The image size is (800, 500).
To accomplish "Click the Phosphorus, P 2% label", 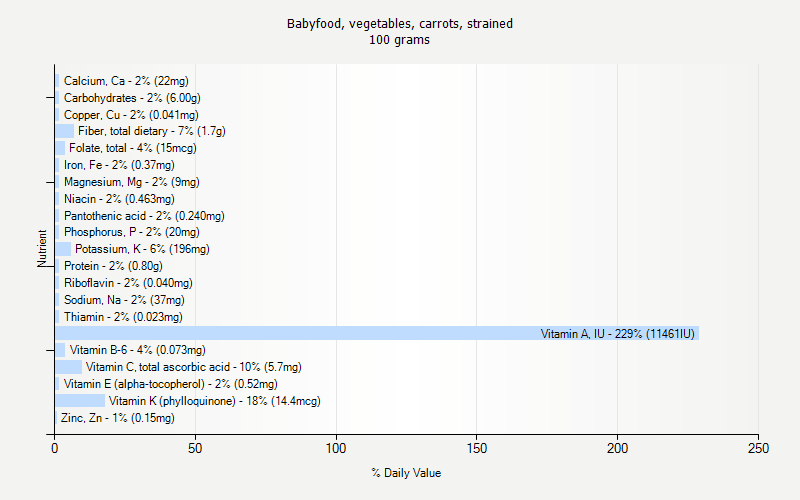I will pos(132,232).
